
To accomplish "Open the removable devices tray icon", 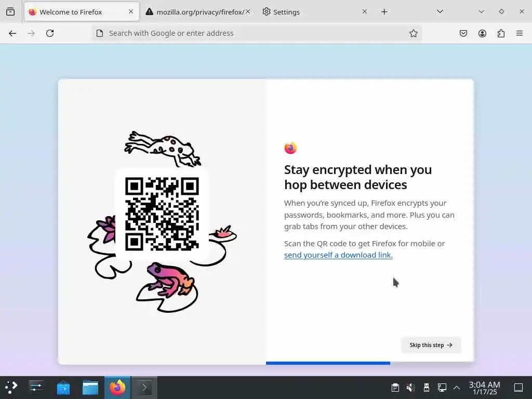I will [x=427, y=388].
